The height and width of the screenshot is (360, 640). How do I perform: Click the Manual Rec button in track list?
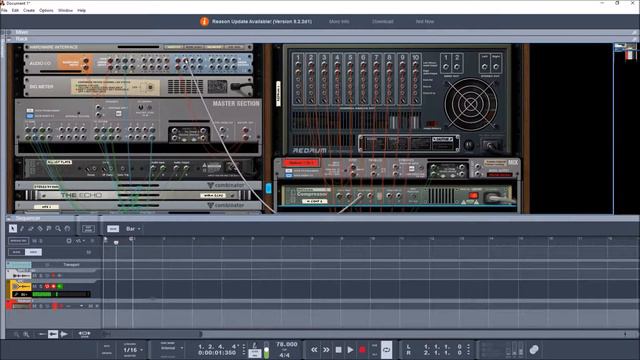click(18, 241)
